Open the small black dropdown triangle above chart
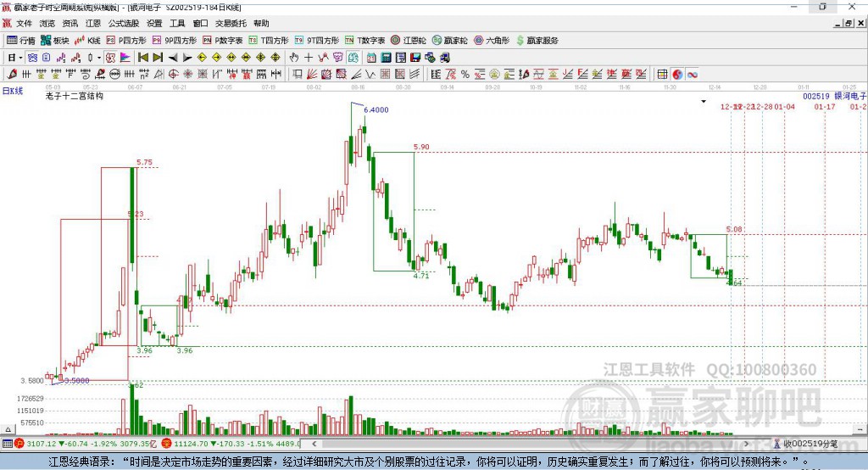Image resolution: width=868 pixels, height=470 pixels. [704, 102]
